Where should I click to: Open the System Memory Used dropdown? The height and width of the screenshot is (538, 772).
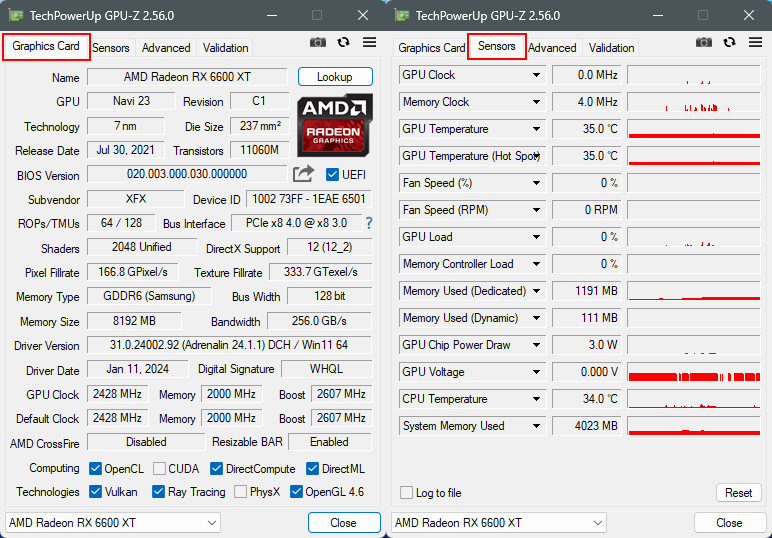tap(536, 426)
